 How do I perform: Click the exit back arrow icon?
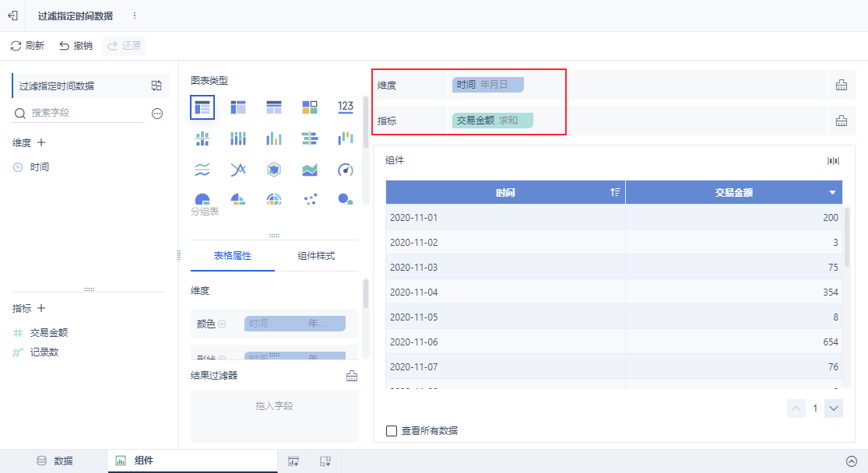(x=12, y=16)
